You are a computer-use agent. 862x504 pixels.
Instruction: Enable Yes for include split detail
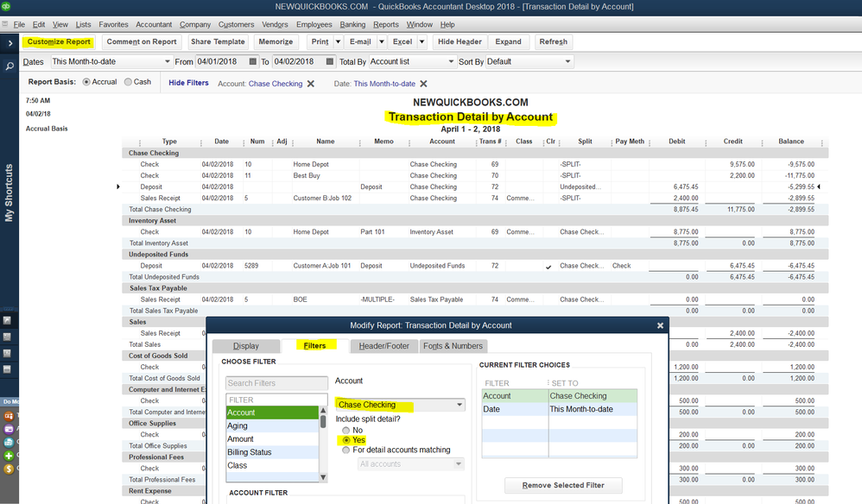click(x=346, y=440)
